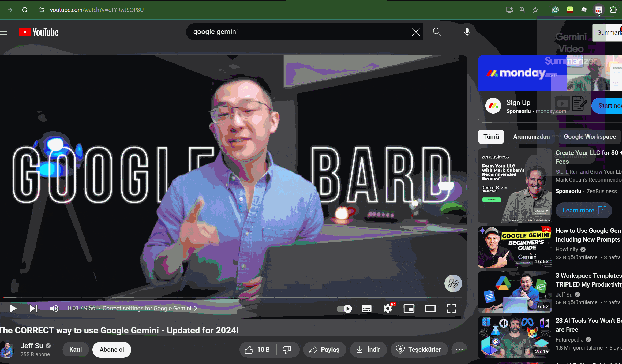Click the search magnifier icon
Image resolution: width=622 pixels, height=364 pixels.
pyautogui.click(x=437, y=32)
